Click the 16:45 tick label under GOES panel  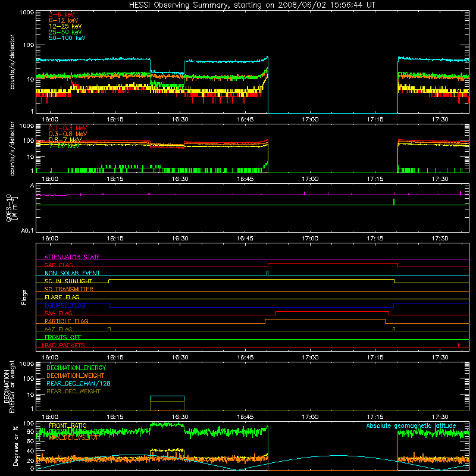(x=245, y=239)
